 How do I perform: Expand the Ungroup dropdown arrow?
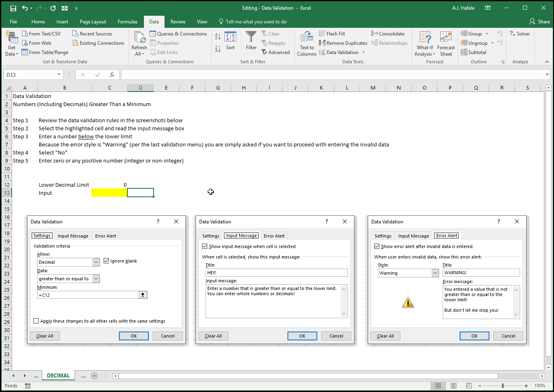pos(492,43)
